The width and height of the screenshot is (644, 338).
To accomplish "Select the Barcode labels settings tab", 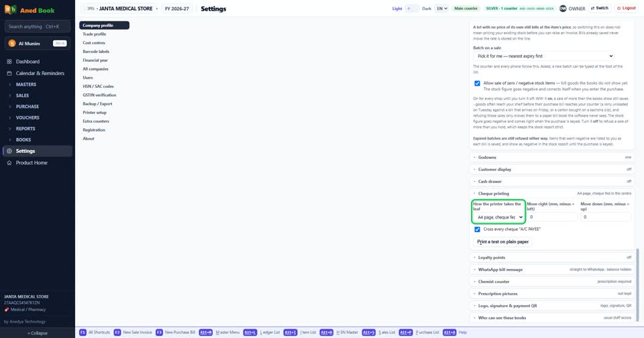I will pos(105,52).
